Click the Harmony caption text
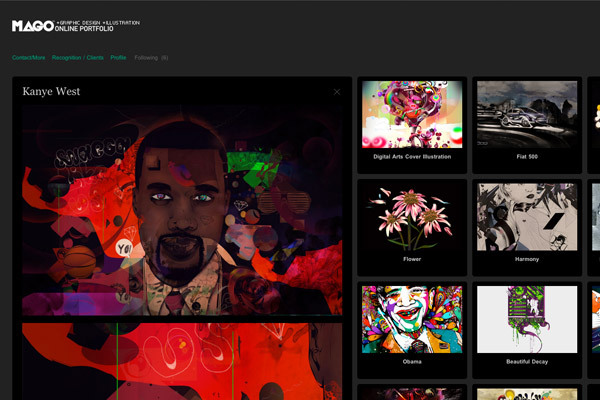The width and height of the screenshot is (600, 400). pyautogui.click(x=527, y=259)
